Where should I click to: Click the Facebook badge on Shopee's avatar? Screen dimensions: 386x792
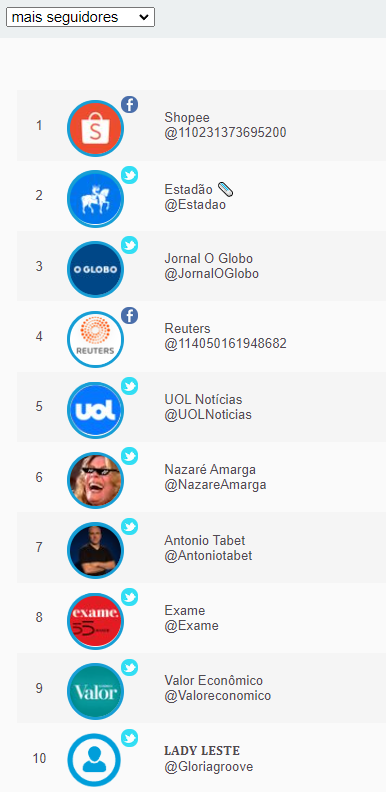click(x=130, y=105)
